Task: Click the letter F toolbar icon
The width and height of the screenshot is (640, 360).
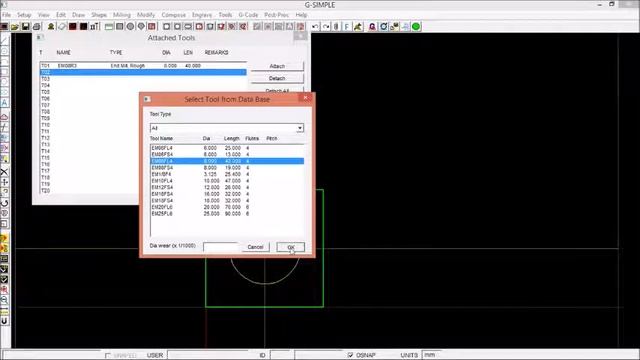Action: pyautogui.click(x=347, y=27)
